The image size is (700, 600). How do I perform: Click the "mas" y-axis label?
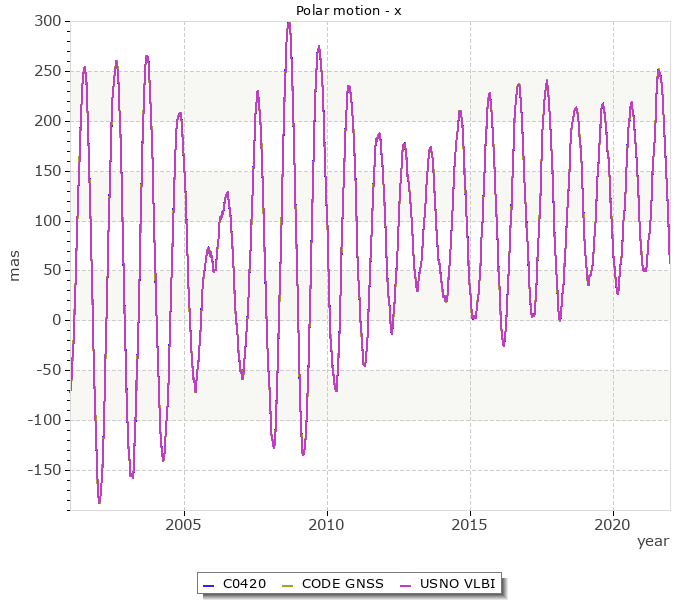(14, 265)
